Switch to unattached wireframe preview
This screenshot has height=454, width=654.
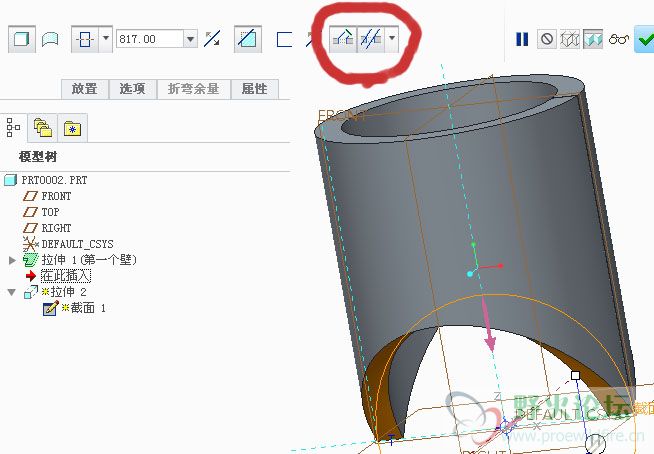[x=570, y=39]
